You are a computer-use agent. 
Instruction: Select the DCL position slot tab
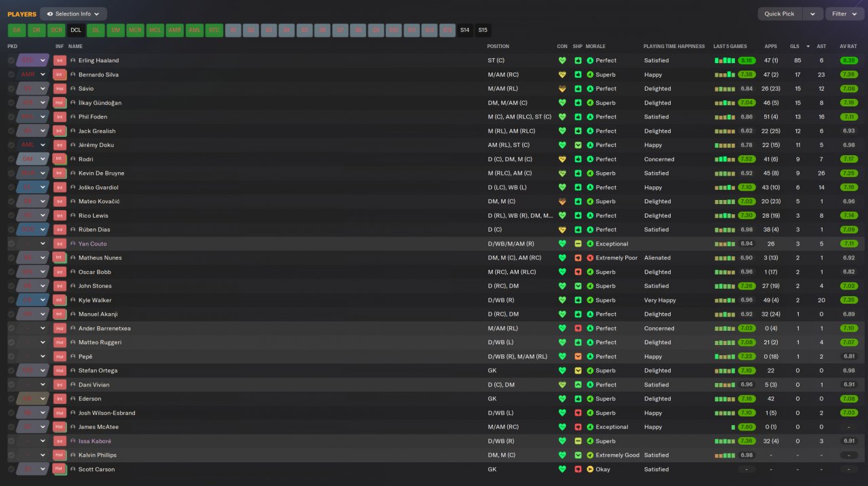(x=76, y=30)
